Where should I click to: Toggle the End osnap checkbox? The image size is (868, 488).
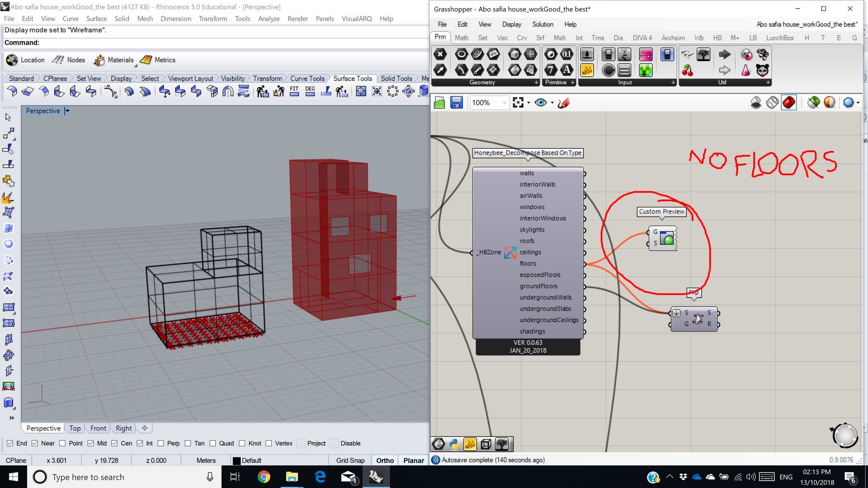(x=10, y=443)
